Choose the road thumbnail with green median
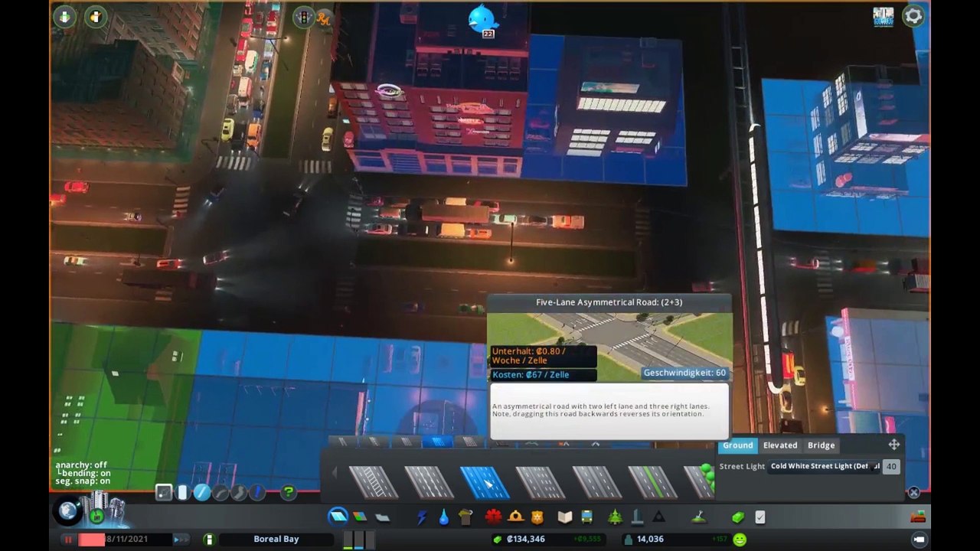 pos(652,482)
